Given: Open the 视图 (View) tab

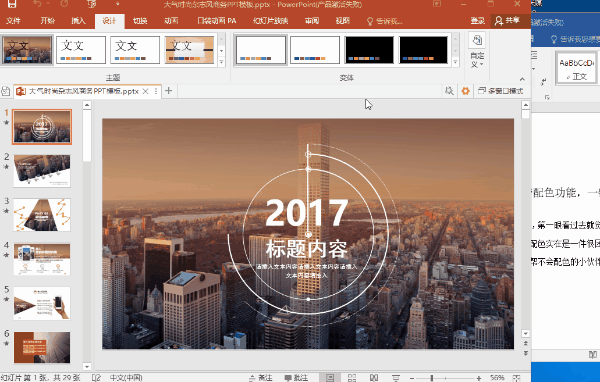Looking at the screenshot, I should coord(342,21).
